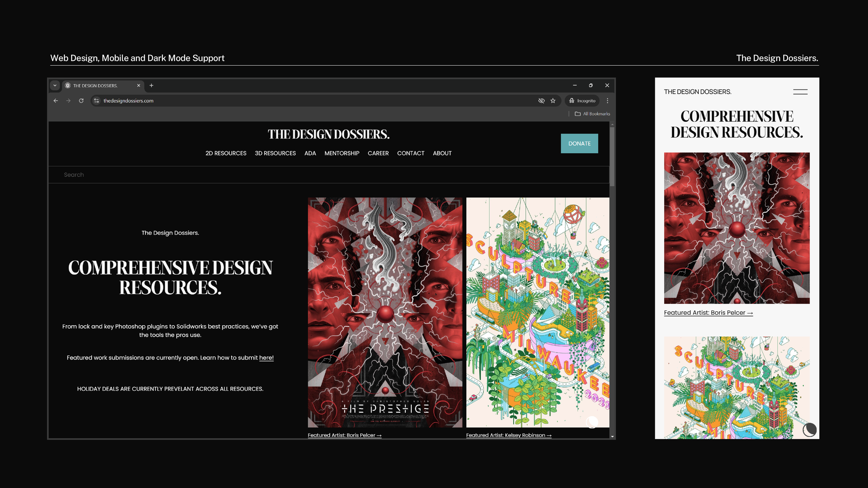Click THE DESIGN DOSSIERS site logo in desktop header

[x=328, y=134]
